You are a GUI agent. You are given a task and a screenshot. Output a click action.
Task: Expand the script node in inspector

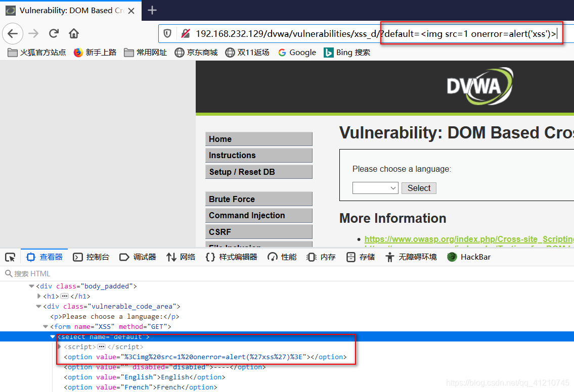coord(60,347)
